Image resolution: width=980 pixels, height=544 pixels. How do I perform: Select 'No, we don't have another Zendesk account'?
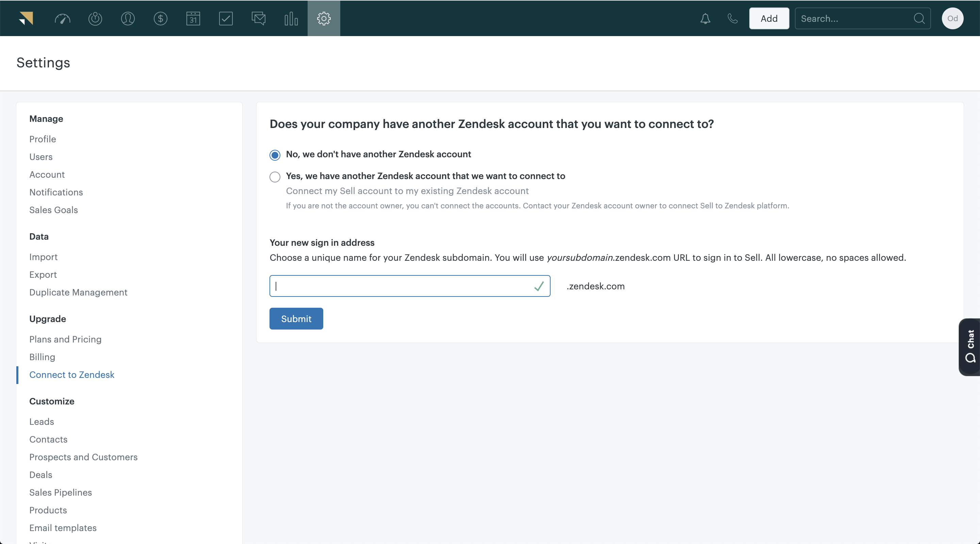pos(275,155)
